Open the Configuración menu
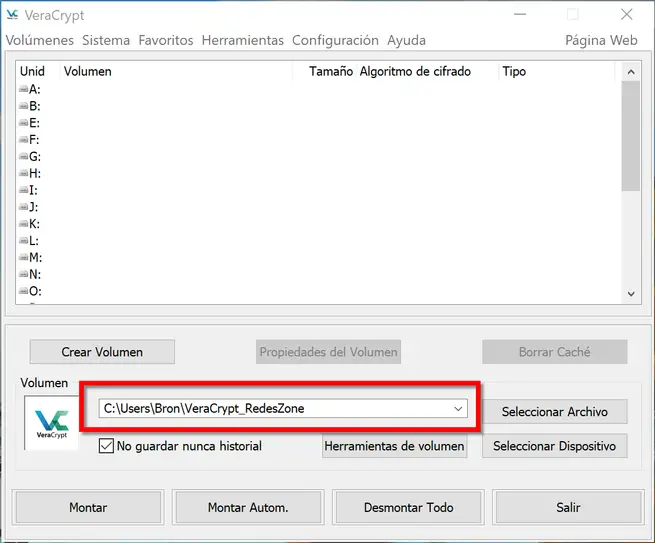655x543 pixels. point(335,41)
